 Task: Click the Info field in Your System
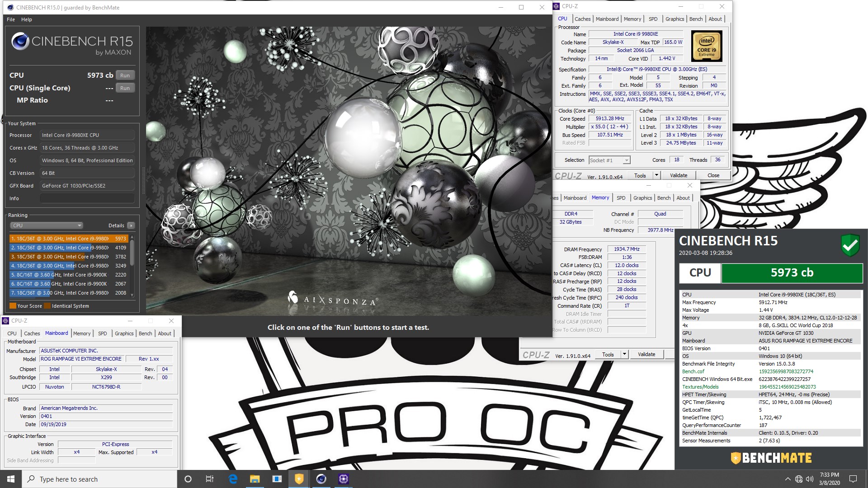[x=87, y=198]
